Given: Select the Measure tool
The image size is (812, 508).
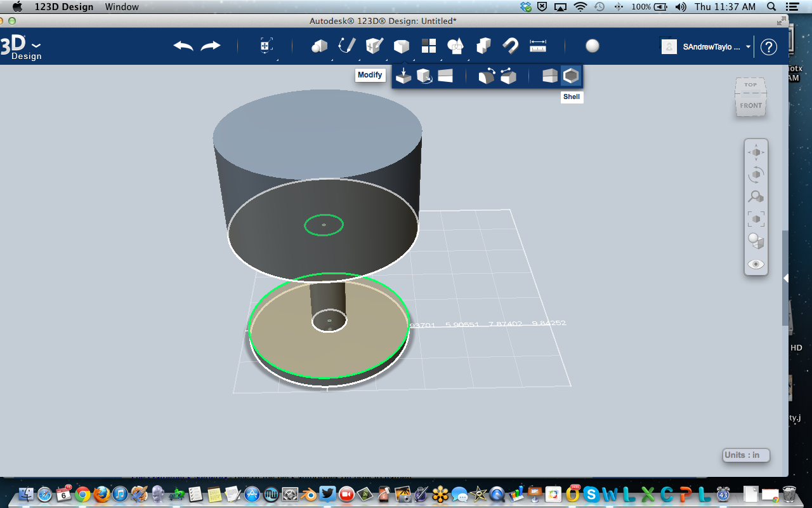Looking at the screenshot, I should coord(538,46).
